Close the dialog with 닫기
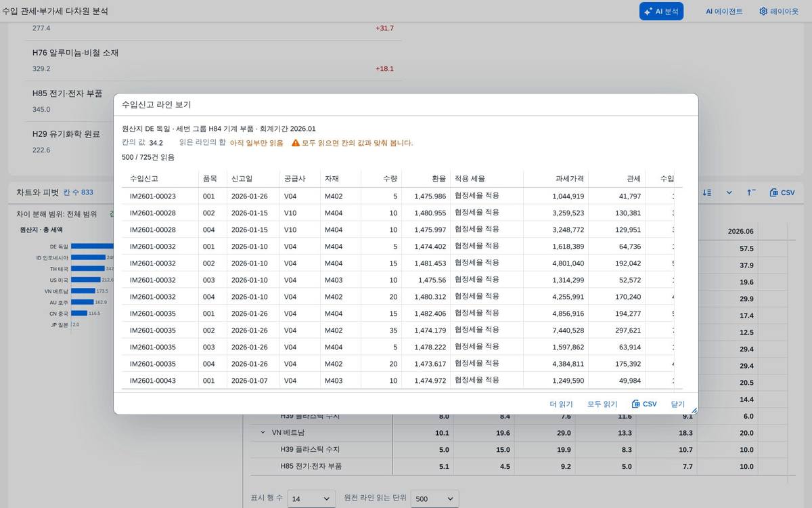The image size is (812, 508). (x=678, y=404)
